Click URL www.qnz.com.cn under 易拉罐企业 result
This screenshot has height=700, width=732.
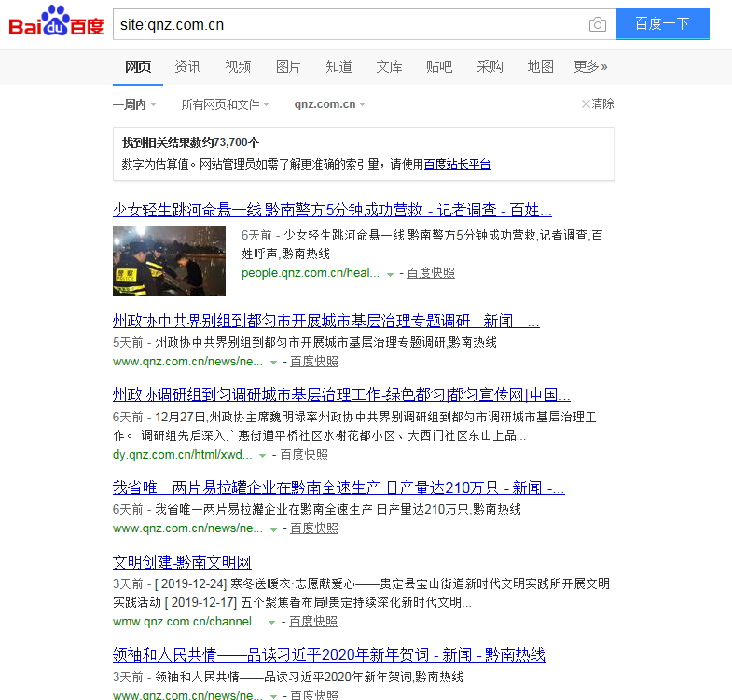pyautogui.click(x=187, y=528)
